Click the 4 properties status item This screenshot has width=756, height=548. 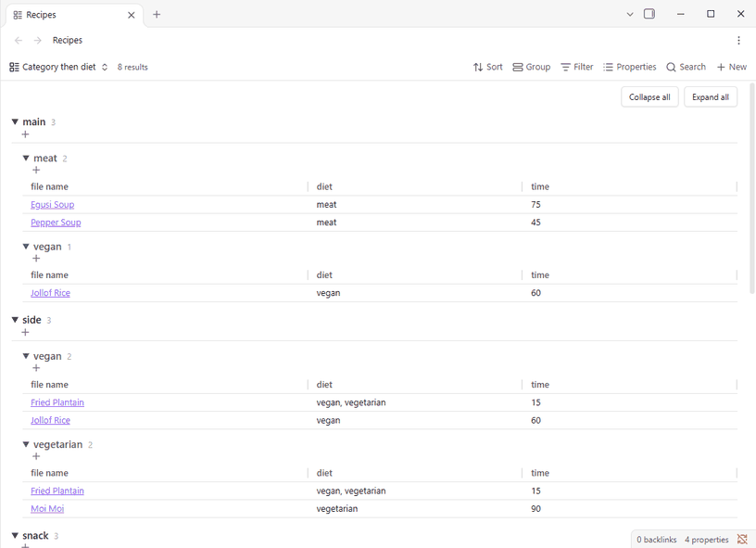[706, 540]
